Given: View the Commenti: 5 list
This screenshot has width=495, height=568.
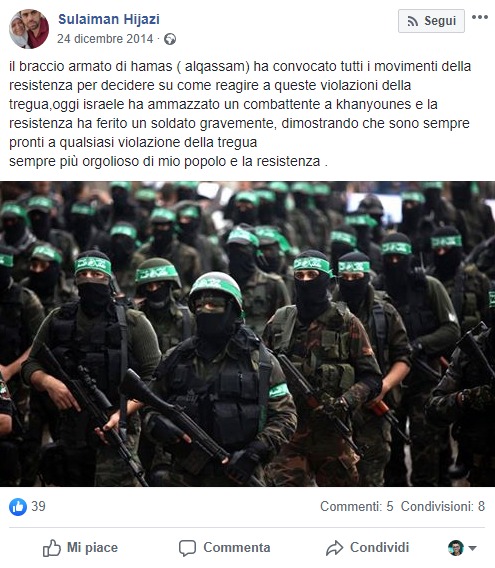Looking at the screenshot, I should [x=357, y=506].
